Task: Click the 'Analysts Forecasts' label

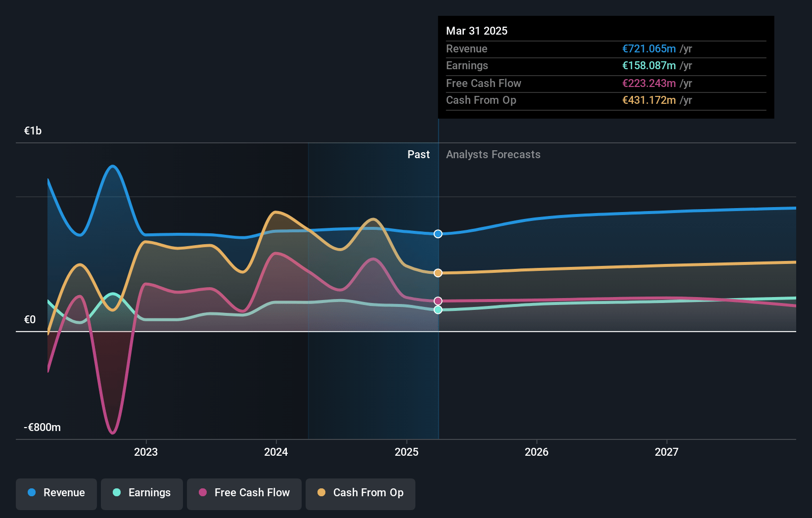Action: (493, 154)
